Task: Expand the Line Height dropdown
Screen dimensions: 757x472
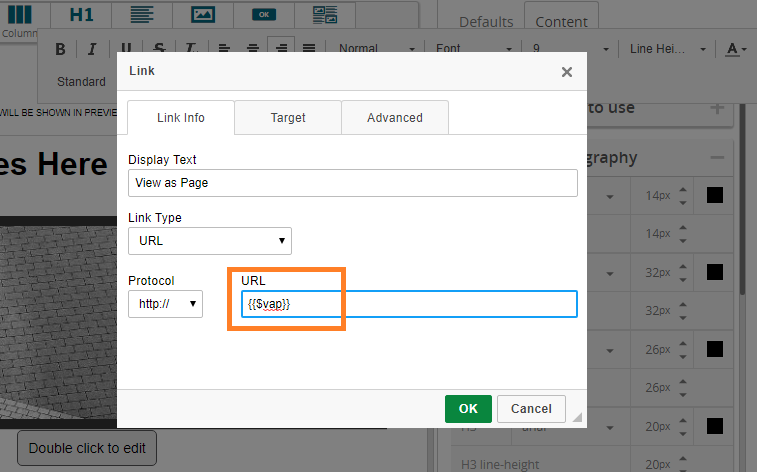Action: [667, 49]
